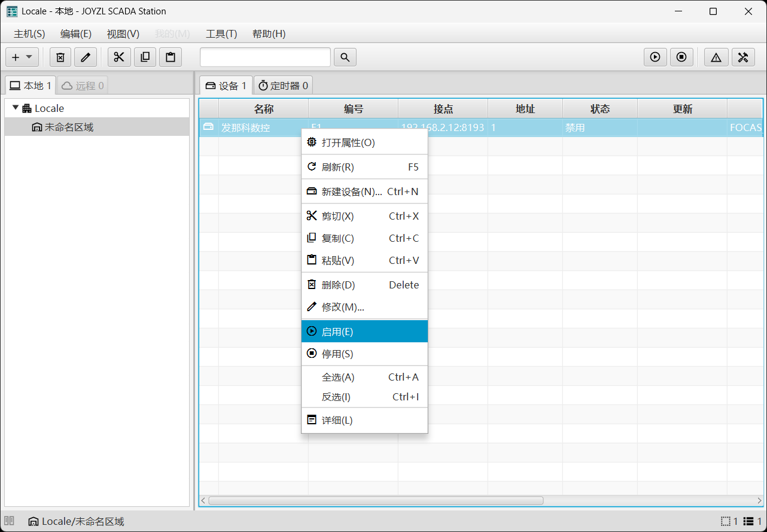Choose 删除(D) in context menu

point(364,285)
